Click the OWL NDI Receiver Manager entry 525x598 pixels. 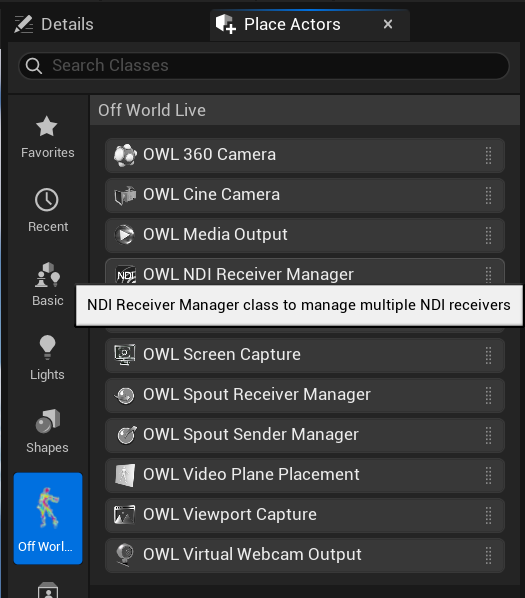click(x=305, y=272)
